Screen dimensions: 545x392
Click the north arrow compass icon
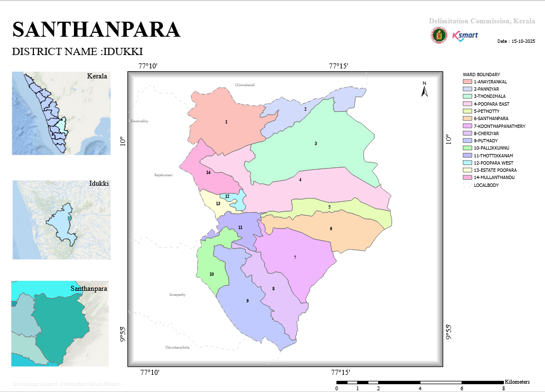click(x=424, y=89)
